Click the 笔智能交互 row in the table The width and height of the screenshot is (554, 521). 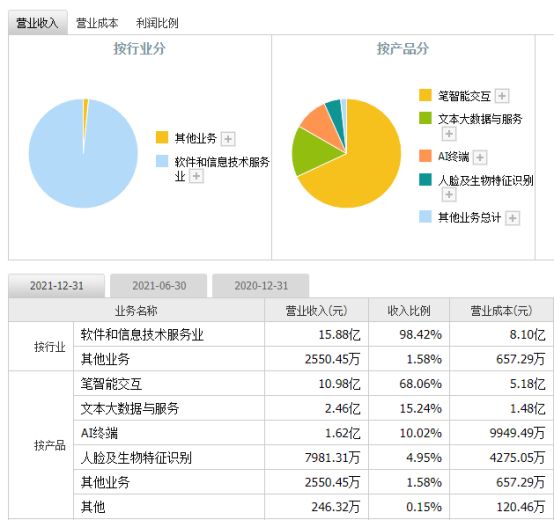coord(281,384)
